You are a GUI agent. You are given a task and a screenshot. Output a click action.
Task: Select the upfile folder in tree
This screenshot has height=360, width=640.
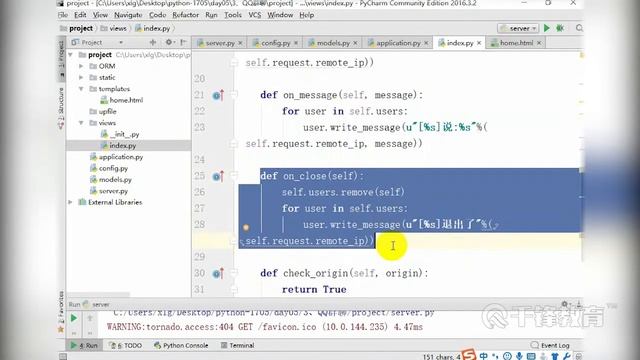[x=103, y=111]
